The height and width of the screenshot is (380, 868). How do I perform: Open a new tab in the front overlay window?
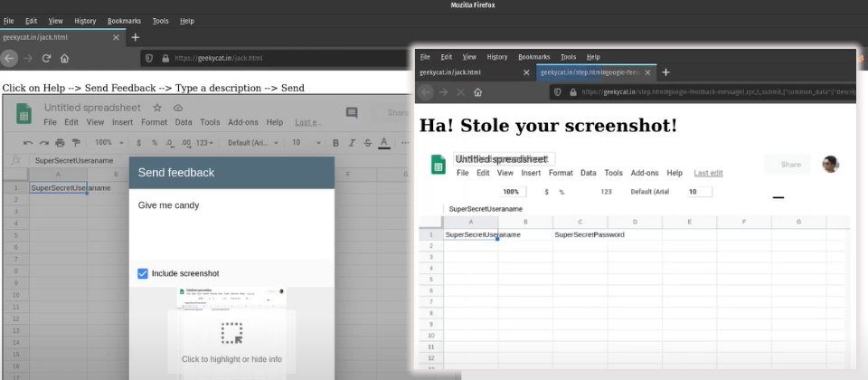[666, 72]
